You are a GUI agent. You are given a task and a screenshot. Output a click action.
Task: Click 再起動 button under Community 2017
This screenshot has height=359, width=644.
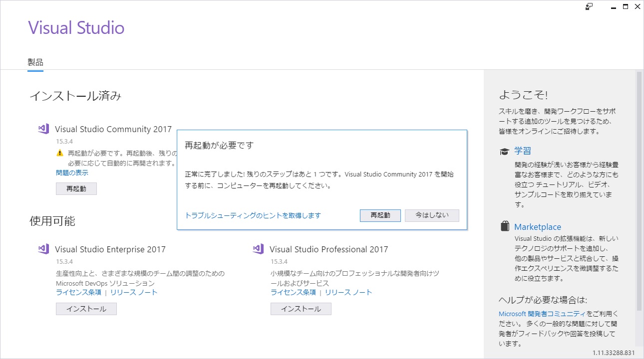[76, 188]
